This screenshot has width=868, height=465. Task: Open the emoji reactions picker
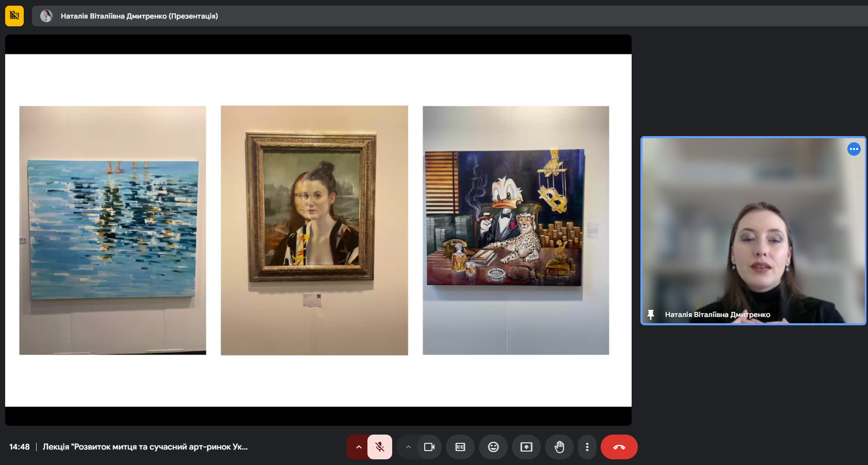click(x=493, y=447)
